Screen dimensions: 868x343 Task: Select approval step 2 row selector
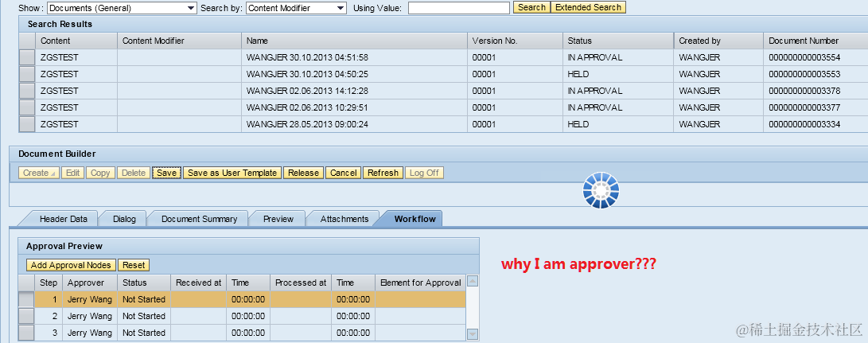(x=26, y=316)
